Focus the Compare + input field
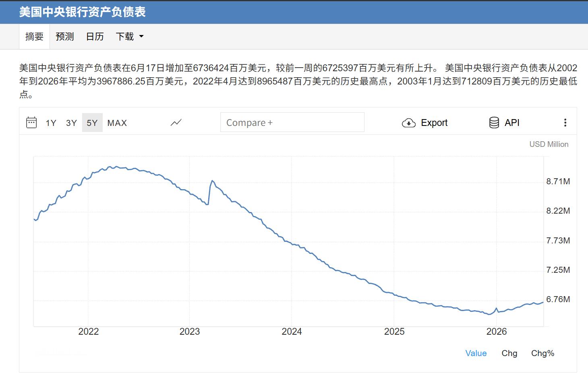This screenshot has width=588, height=379. [x=292, y=122]
